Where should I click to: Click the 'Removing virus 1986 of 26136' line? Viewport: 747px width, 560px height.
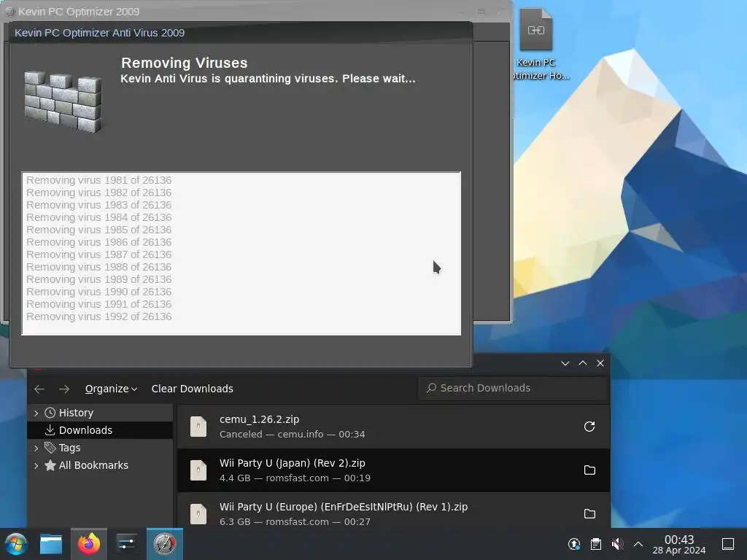99,242
